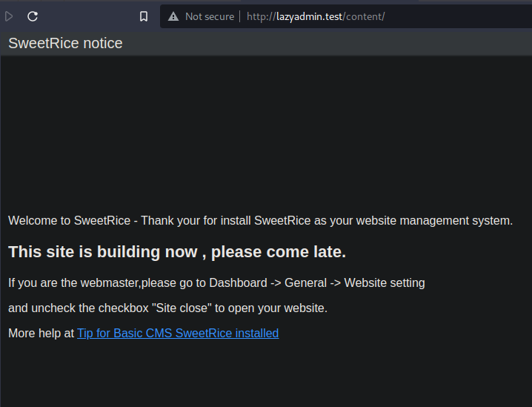Open site info via "Not secure" label

click(x=209, y=16)
